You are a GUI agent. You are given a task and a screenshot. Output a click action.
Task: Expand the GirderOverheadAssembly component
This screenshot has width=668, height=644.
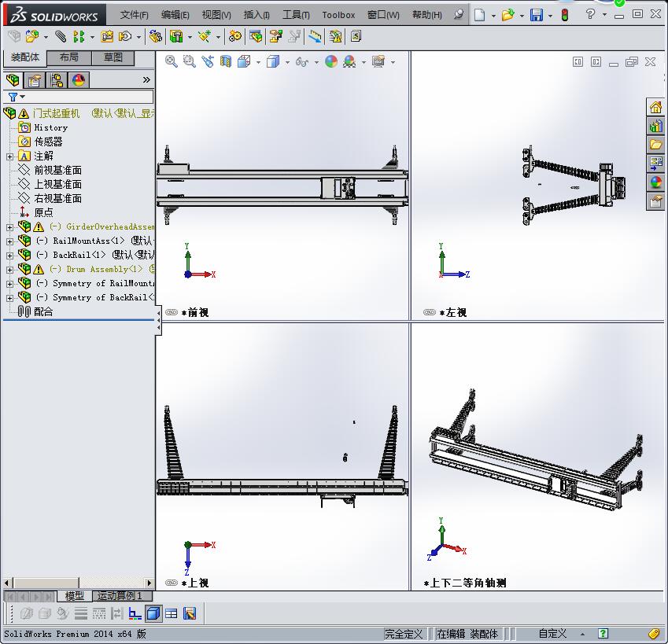coord(9,227)
